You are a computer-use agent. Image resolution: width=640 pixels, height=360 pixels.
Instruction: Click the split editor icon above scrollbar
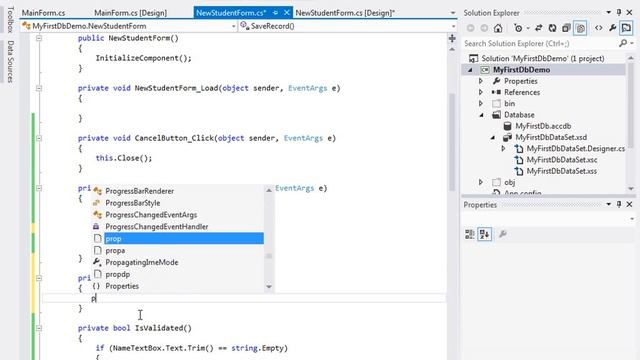coord(452,39)
